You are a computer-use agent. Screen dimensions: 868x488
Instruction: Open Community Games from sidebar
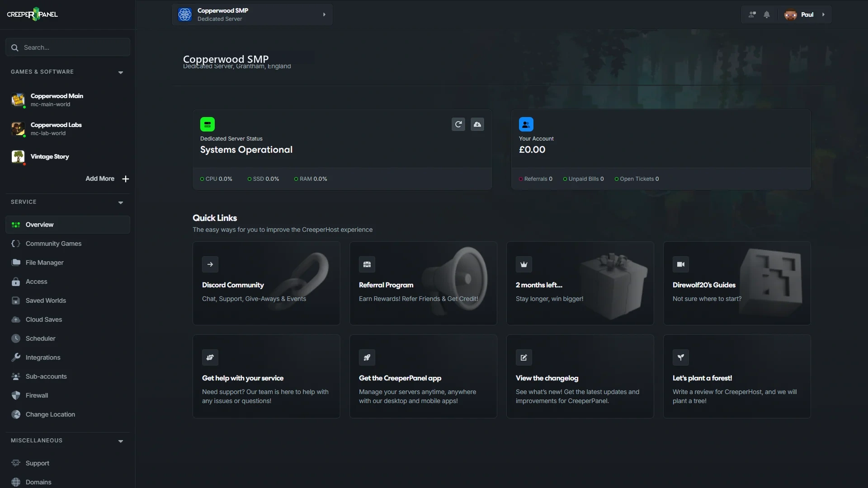(68, 244)
